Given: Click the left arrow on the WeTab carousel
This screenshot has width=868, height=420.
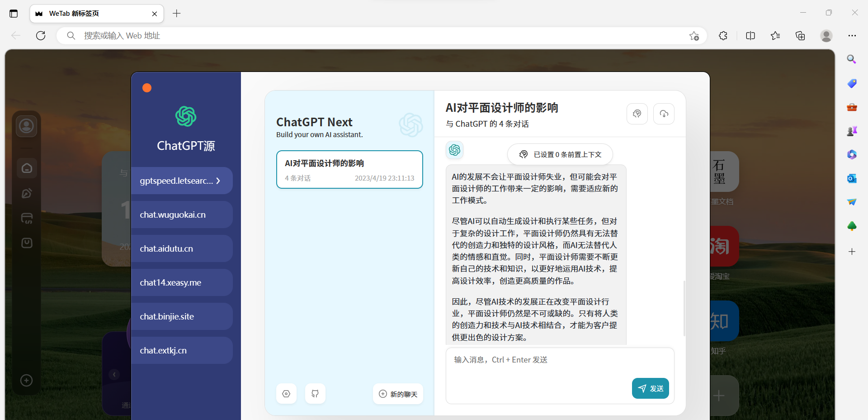Looking at the screenshot, I should (114, 374).
